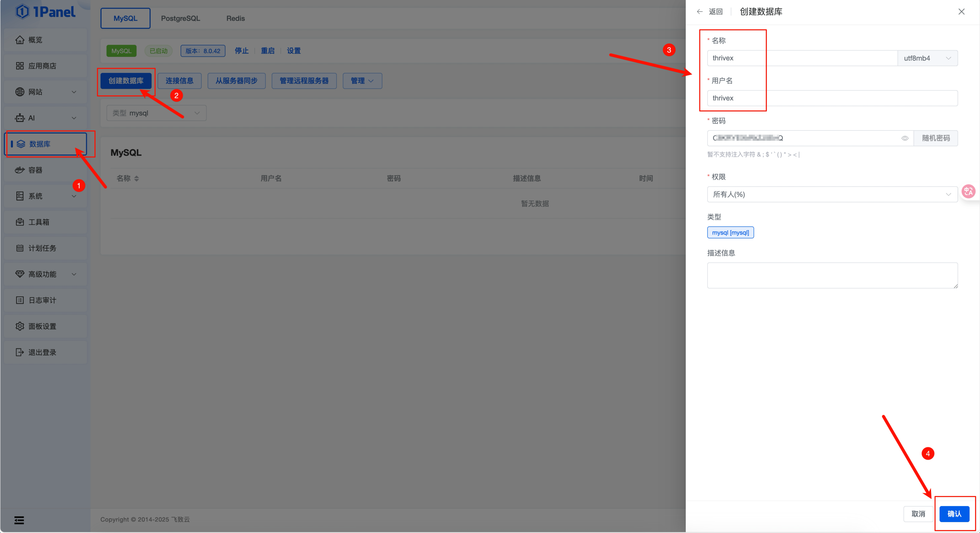Open the 工具箱 toolbox icon
The height and width of the screenshot is (533, 980).
pos(20,222)
